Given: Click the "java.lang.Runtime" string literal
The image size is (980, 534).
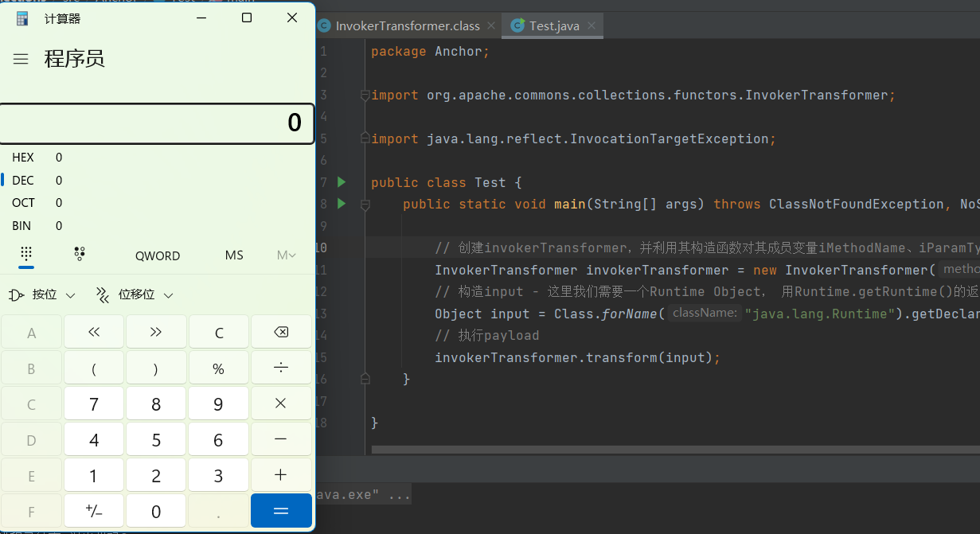Looking at the screenshot, I should 820,314.
